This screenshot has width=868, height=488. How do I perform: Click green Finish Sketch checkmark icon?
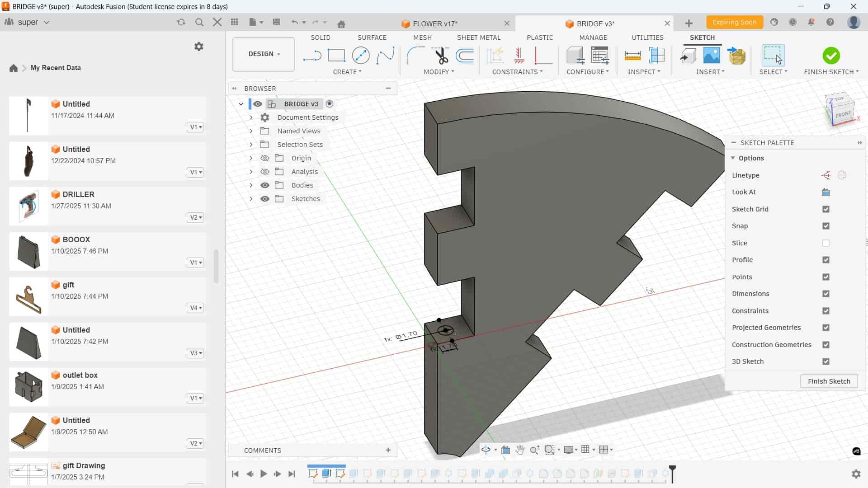tap(831, 56)
